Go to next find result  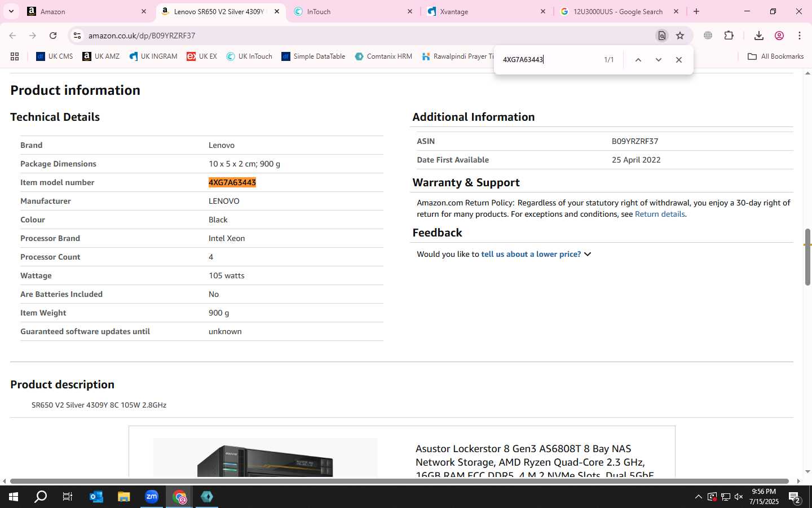click(658, 60)
